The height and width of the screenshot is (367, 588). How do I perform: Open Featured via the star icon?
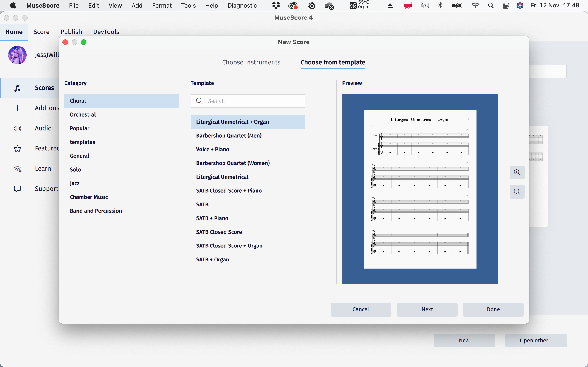click(17, 149)
